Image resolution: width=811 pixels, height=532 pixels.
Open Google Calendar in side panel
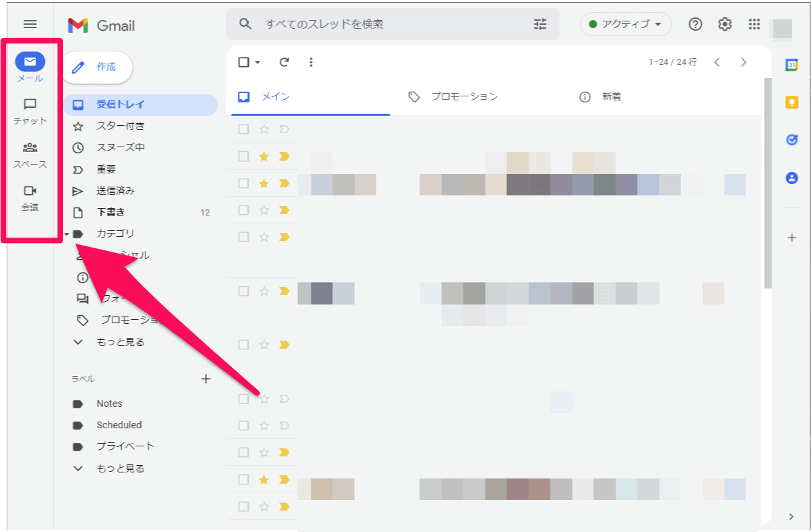point(792,65)
